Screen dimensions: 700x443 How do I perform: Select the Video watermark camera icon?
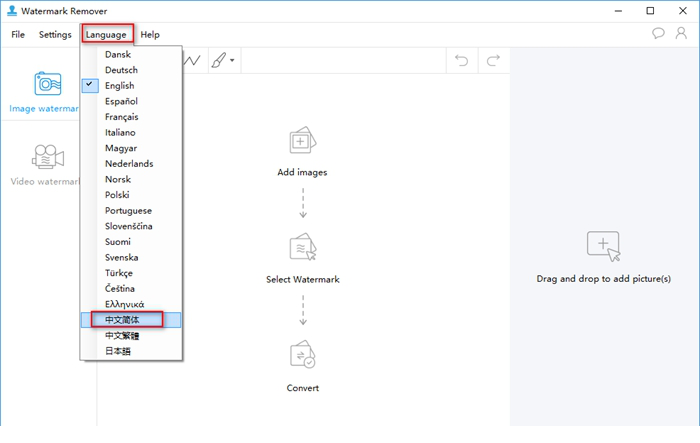[48, 158]
